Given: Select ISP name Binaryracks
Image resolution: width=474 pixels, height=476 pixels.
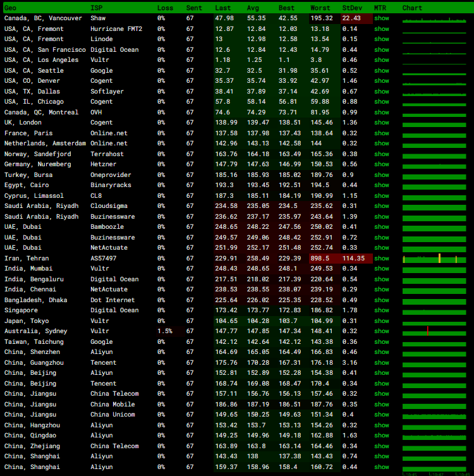Looking at the screenshot, I should click(111, 185).
